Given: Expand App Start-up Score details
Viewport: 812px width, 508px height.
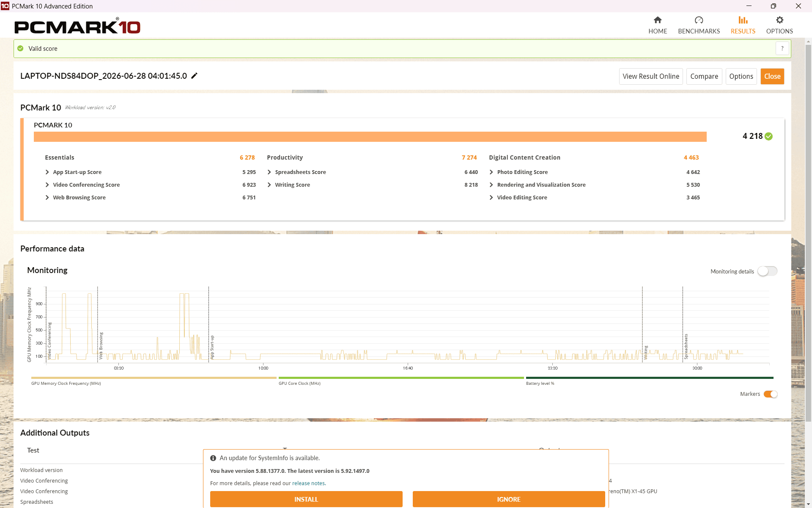Looking at the screenshot, I should point(47,172).
